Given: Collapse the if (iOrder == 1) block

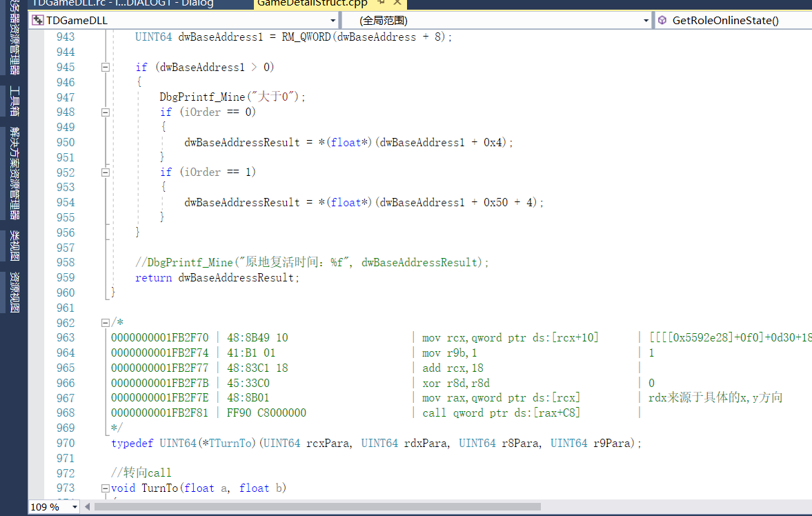Looking at the screenshot, I should (105, 172).
